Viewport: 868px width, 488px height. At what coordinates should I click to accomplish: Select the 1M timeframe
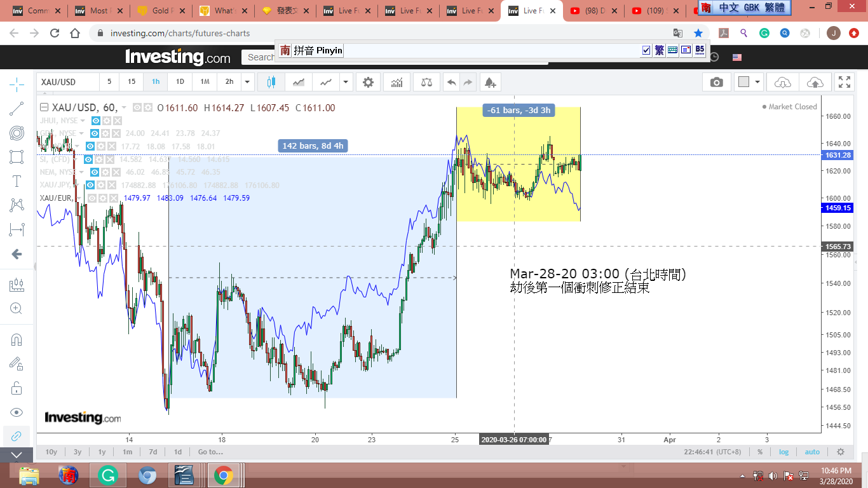pos(205,82)
